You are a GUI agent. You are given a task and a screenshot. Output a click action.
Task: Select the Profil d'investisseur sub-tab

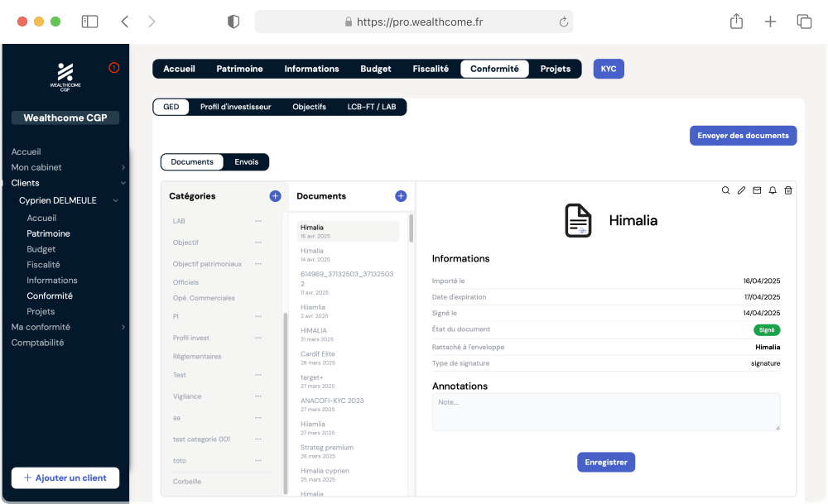click(235, 107)
